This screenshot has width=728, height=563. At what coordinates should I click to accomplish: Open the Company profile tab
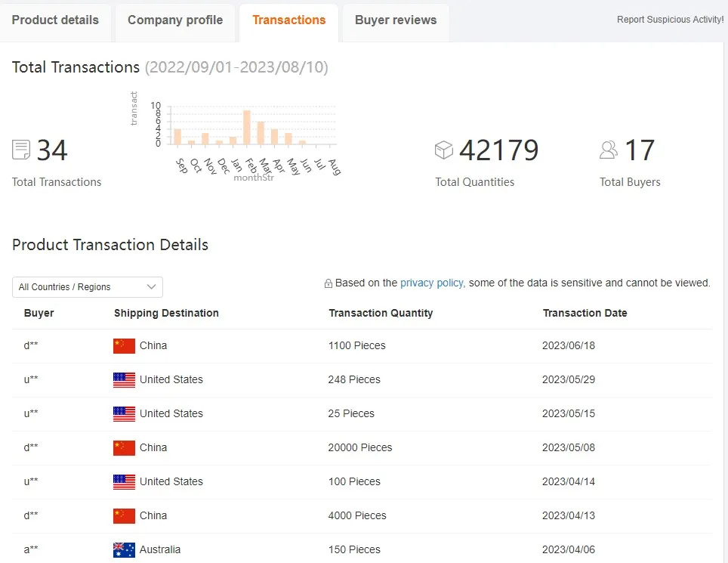coord(175,20)
